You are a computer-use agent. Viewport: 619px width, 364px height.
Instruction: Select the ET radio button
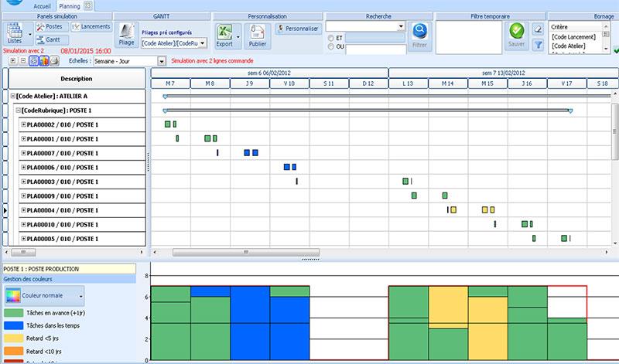point(331,38)
